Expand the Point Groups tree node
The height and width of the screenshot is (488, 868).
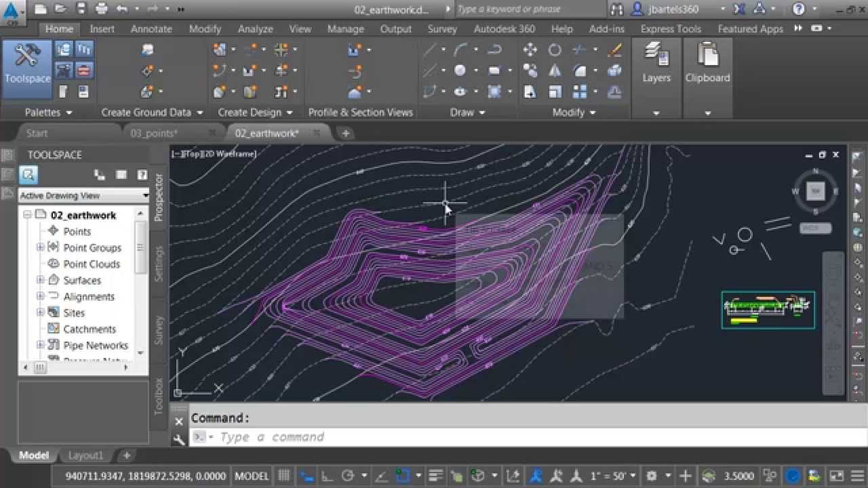coord(40,247)
